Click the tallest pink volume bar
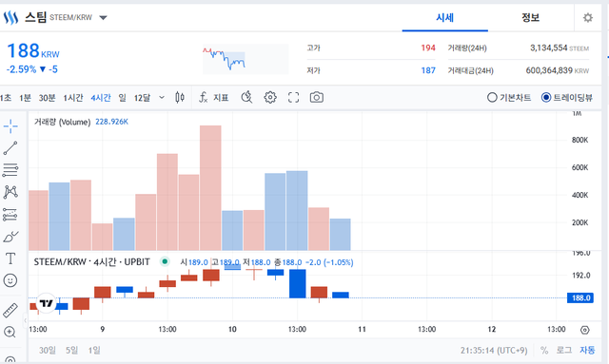Viewport: 609px width, 364px height. tap(210, 188)
